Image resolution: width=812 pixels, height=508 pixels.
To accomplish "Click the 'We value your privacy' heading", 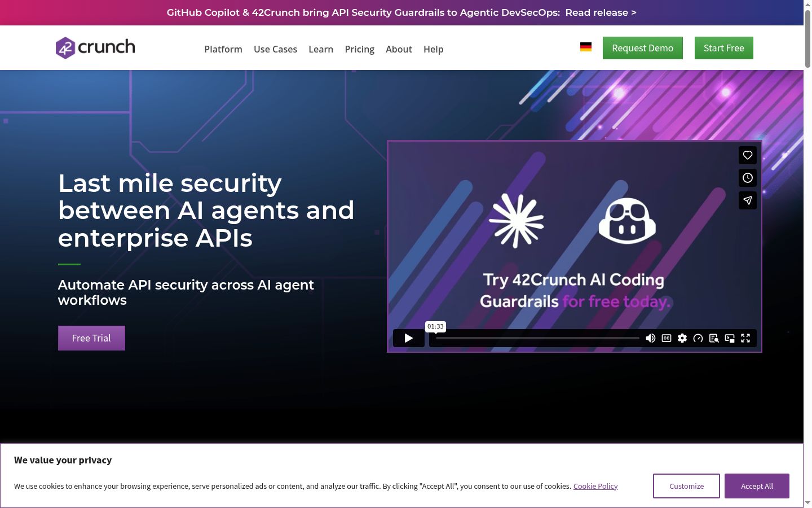I will click(x=63, y=460).
